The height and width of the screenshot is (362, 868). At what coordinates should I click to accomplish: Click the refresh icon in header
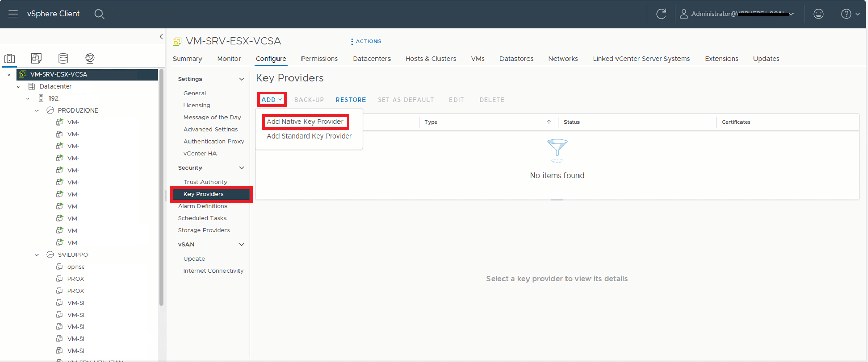point(661,14)
